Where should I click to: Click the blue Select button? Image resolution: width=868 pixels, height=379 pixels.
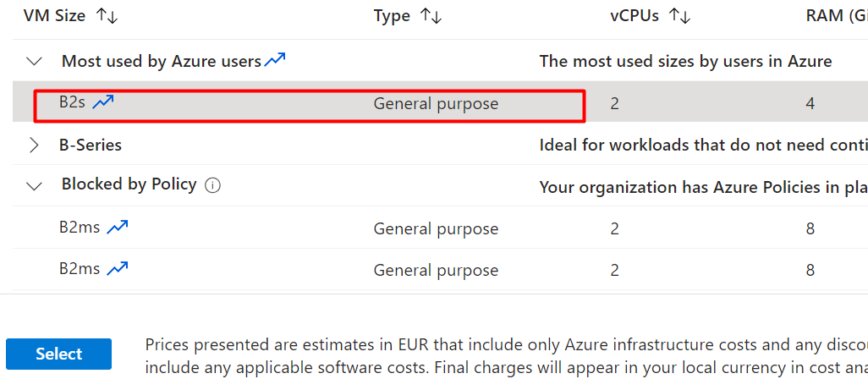point(58,354)
